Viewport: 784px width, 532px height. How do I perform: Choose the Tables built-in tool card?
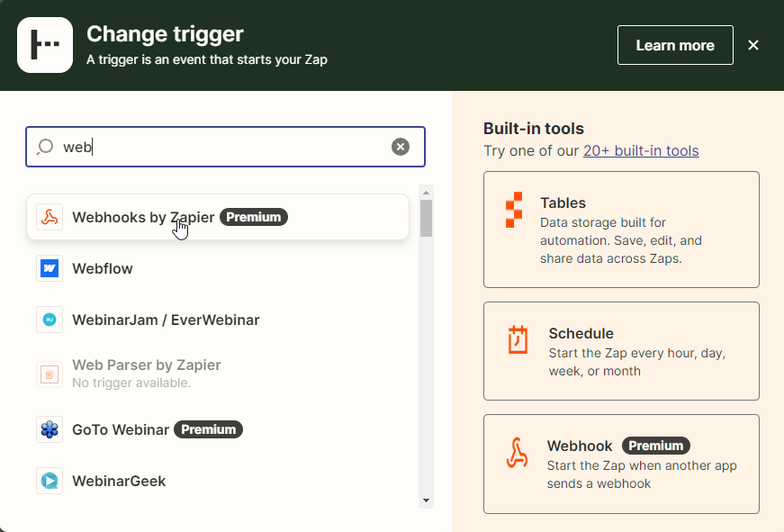point(621,230)
